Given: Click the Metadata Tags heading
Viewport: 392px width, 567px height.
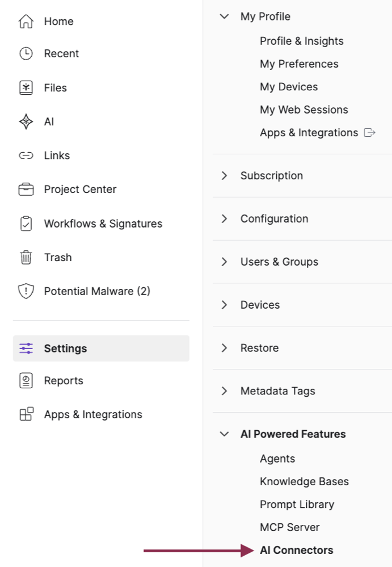Looking at the screenshot, I should [278, 391].
